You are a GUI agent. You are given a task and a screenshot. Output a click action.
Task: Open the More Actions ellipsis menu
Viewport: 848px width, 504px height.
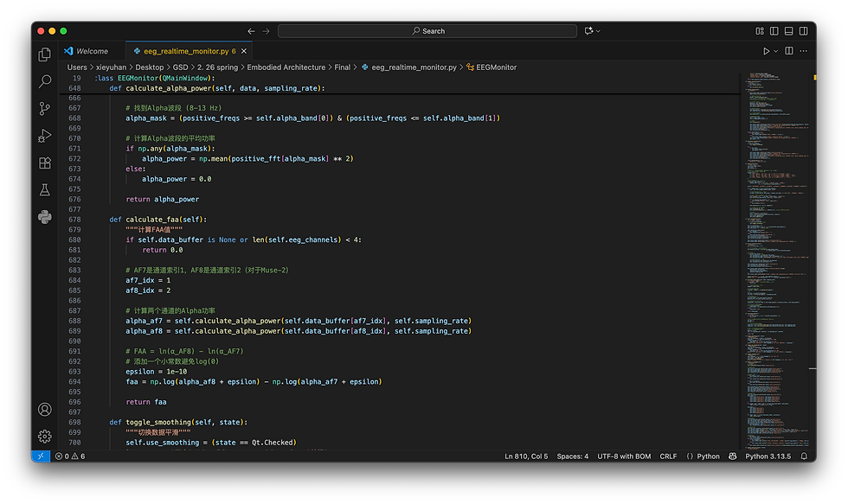click(x=804, y=51)
